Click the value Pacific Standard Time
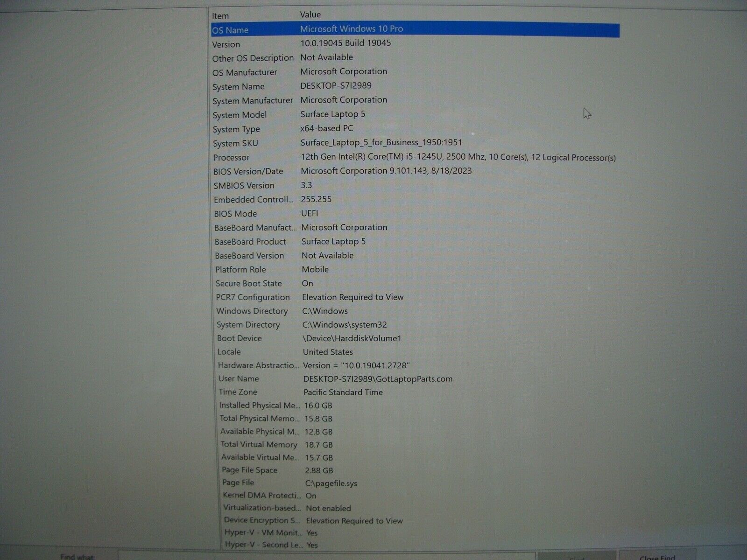The height and width of the screenshot is (560, 747). pyautogui.click(x=343, y=392)
